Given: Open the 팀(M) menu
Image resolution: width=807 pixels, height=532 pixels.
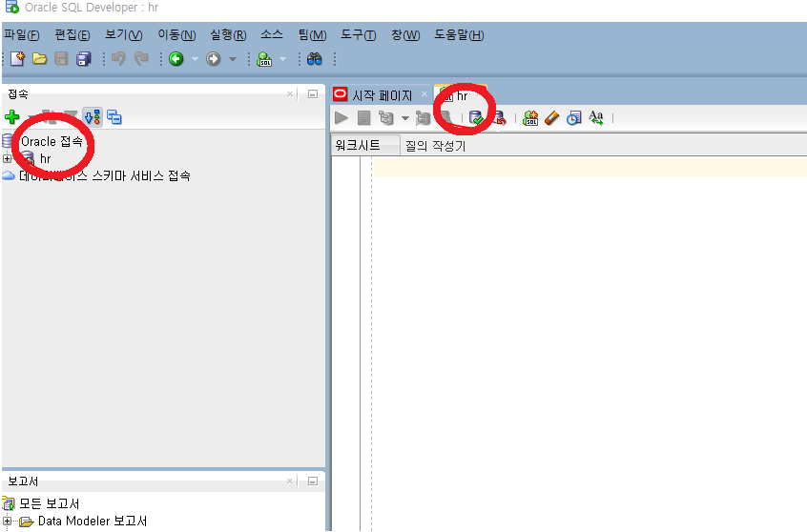Looking at the screenshot, I should (313, 35).
